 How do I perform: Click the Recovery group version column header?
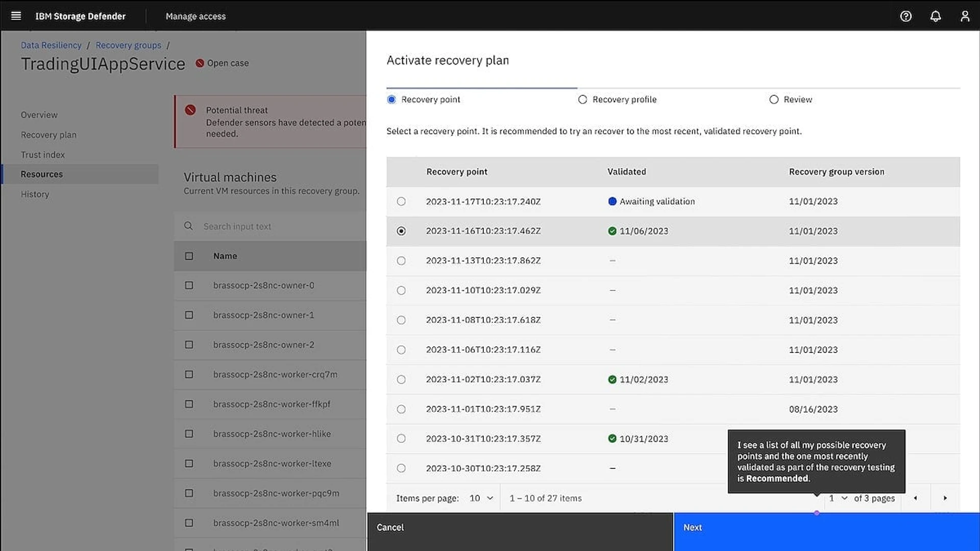[x=837, y=172]
